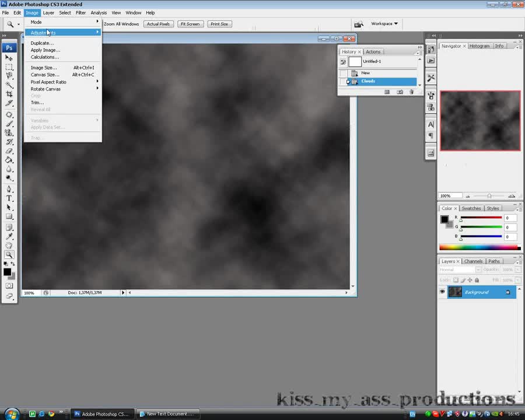Select the Hand tool
Screen dimensions: 525x420
click(x=9, y=246)
